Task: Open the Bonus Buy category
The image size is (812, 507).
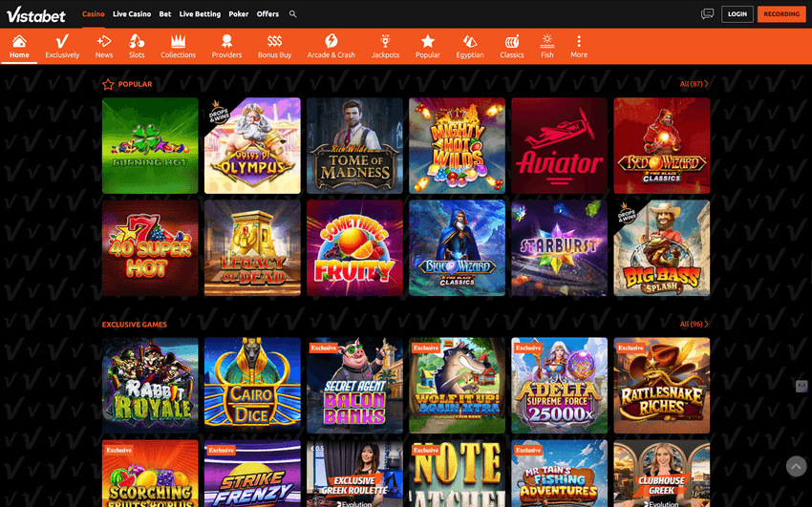Action: click(274, 47)
